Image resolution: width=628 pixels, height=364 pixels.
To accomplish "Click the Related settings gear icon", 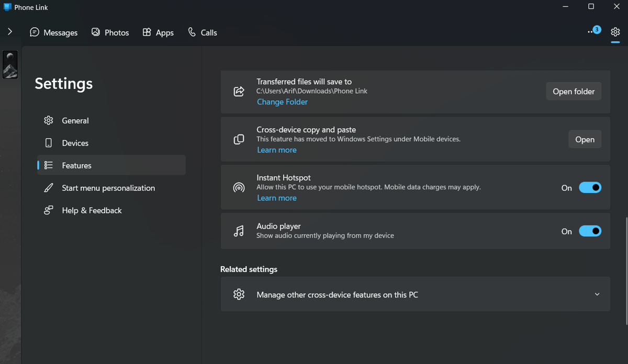I will [x=239, y=294].
